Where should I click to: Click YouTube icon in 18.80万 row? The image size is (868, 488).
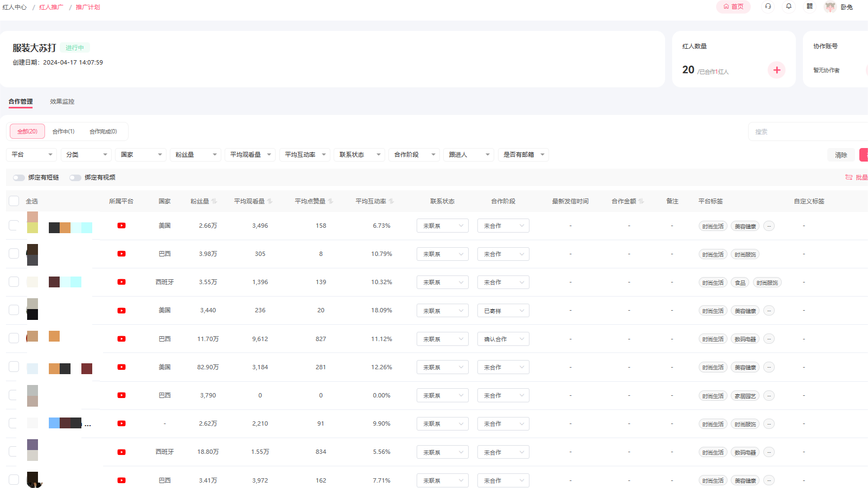coord(122,452)
